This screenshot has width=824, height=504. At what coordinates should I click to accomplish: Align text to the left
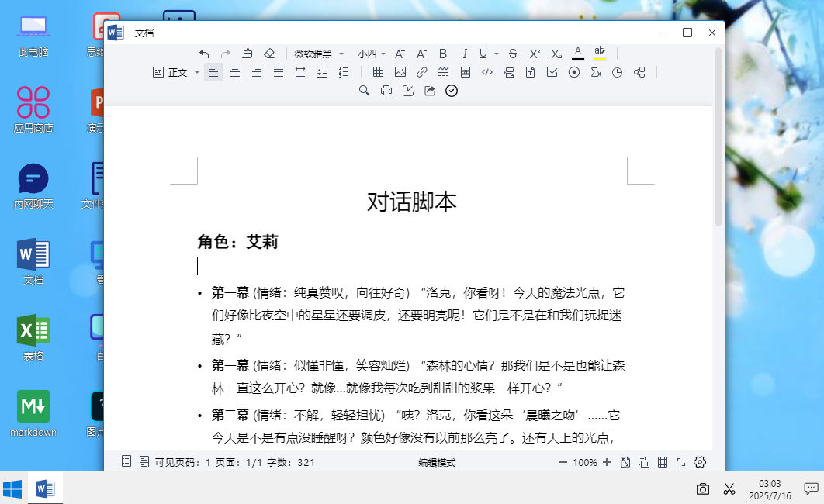(x=213, y=72)
